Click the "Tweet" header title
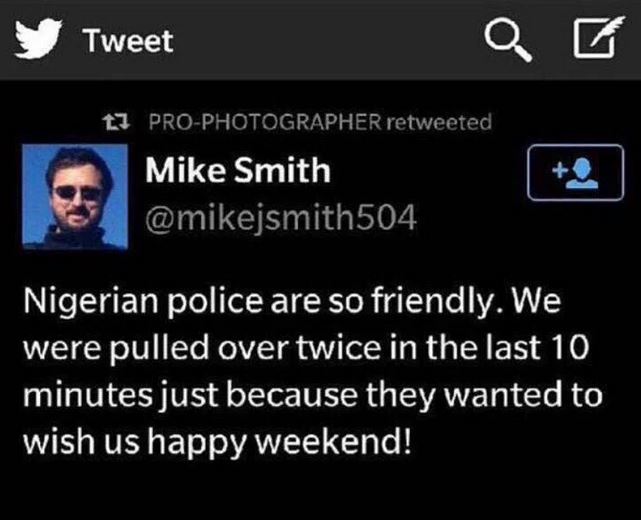The width and height of the screenshot is (641, 520). pyautogui.click(x=128, y=41)
